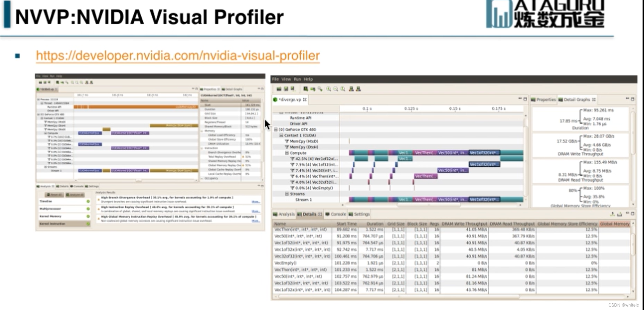This screenshot has height=310, width=644.
Task: Click filter icon on 7.4% Vec50 row
Action: click(x=292, y=170)
